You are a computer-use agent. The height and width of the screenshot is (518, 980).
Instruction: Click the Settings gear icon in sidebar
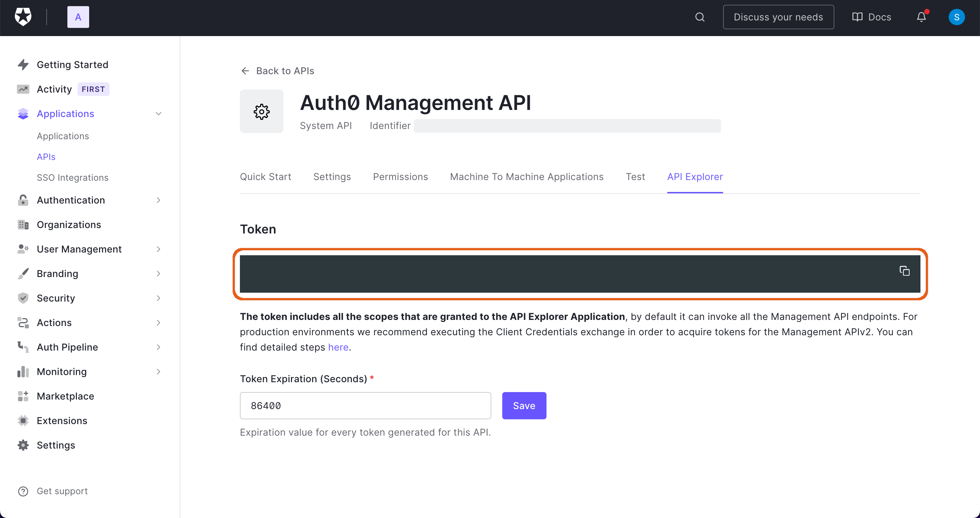tap(23, 445)
